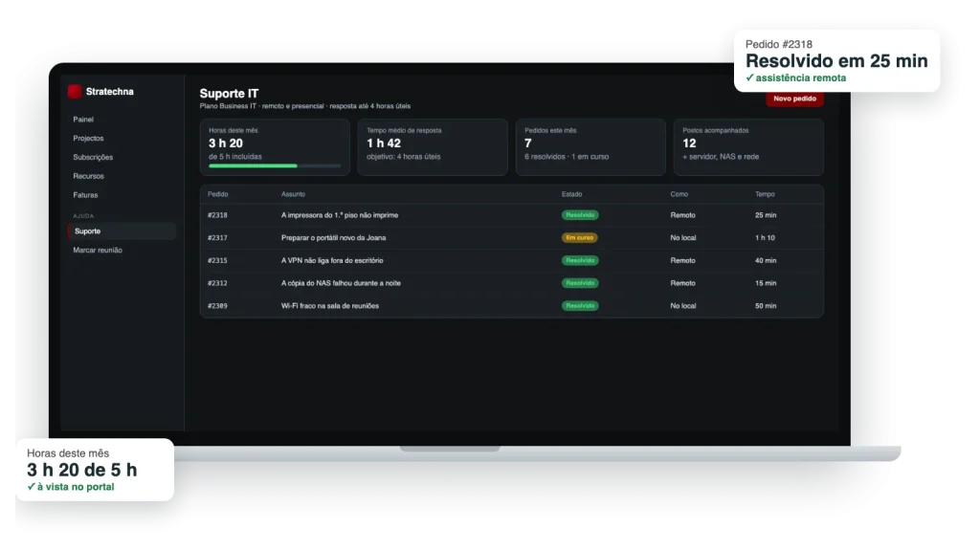The image size is (980, 551).
Task: Click '6 resolvidos · 1 em curso' text
Action: 567,157
